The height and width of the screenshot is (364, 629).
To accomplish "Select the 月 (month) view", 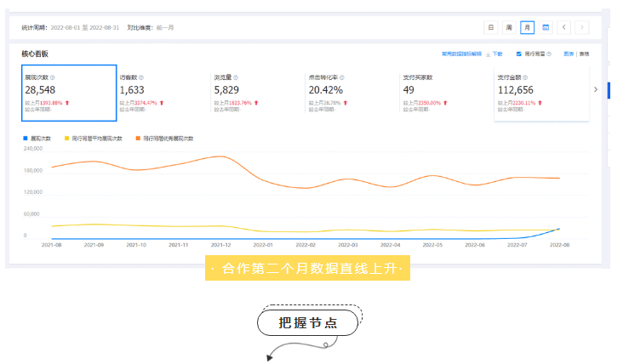I will 528,27.
